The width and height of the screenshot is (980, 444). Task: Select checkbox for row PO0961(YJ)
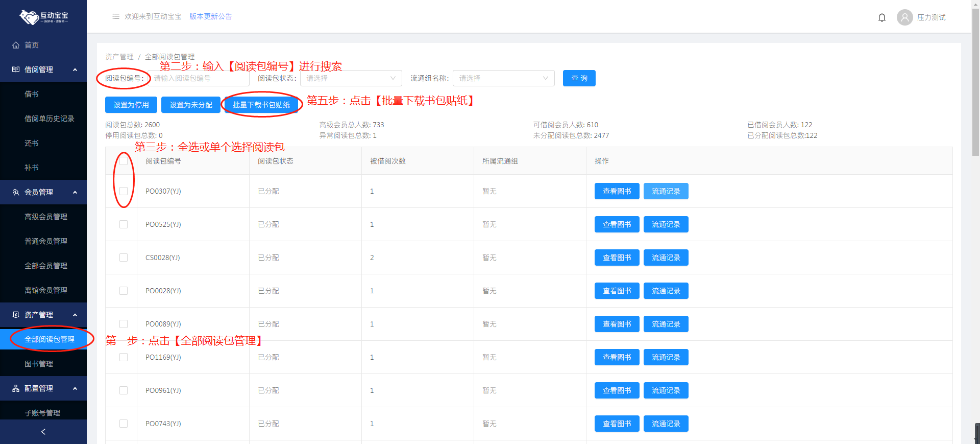(x=124, y=390)
